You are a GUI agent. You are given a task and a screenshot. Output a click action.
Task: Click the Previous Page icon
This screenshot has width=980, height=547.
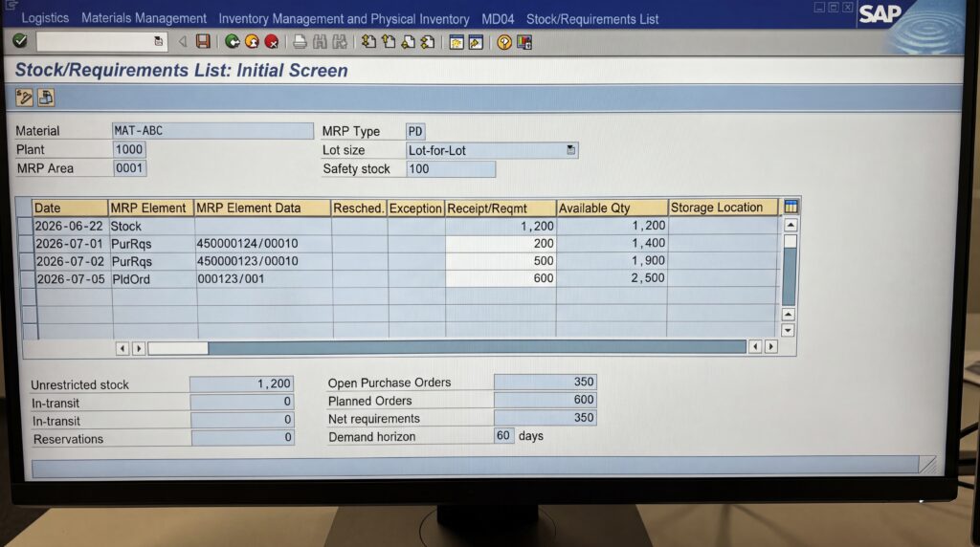[389, 42]
